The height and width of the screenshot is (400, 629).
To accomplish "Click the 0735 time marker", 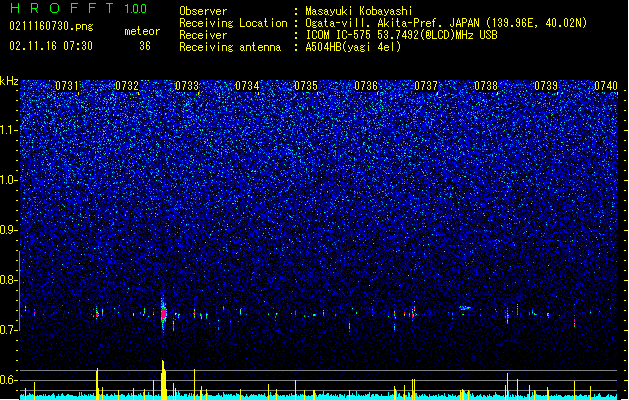I will [x=306, y=86].
